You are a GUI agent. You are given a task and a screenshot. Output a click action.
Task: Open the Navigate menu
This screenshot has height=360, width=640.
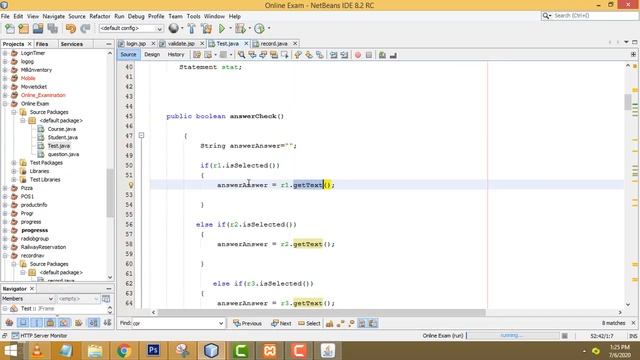[53, 16]
